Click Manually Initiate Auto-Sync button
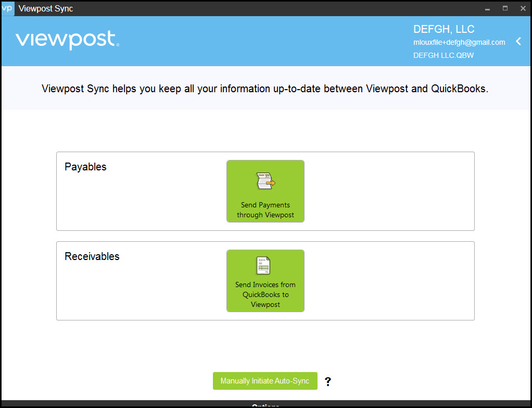The height and width of the screenshot is (408, 532). point(265,381)
